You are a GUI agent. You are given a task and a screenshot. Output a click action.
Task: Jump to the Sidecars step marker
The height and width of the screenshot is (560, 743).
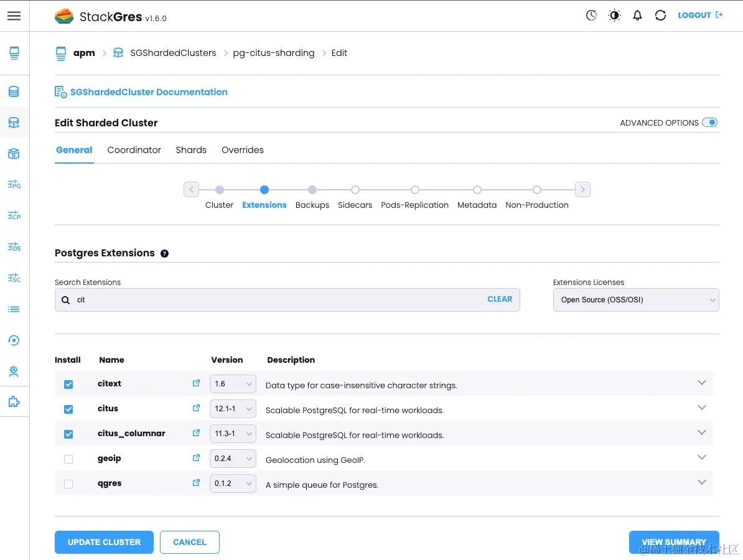[355, 190]
